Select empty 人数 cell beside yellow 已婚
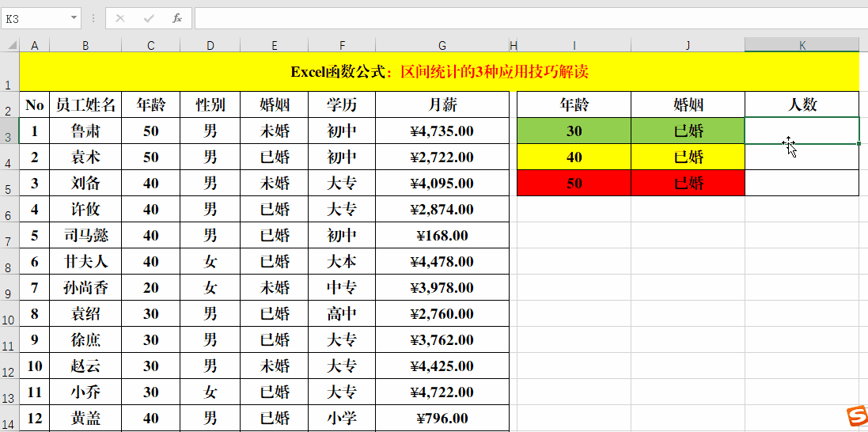 point(802,157)
